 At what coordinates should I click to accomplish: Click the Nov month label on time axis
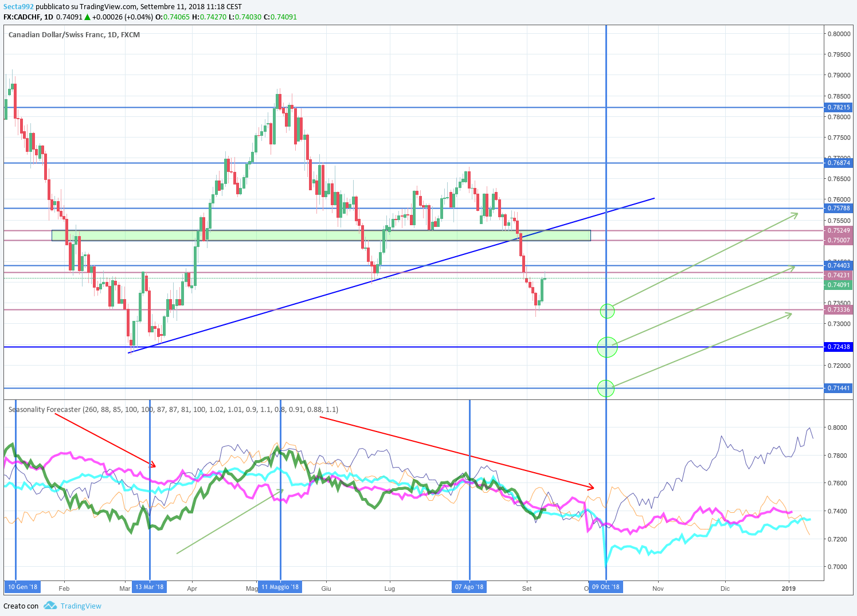coord(658,588)
